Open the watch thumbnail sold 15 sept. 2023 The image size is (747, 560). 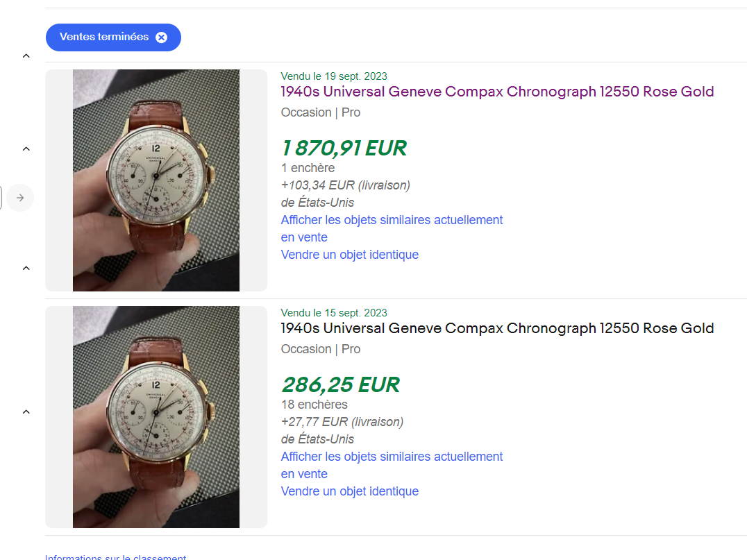pyautogui.click(x=156, y=416)
